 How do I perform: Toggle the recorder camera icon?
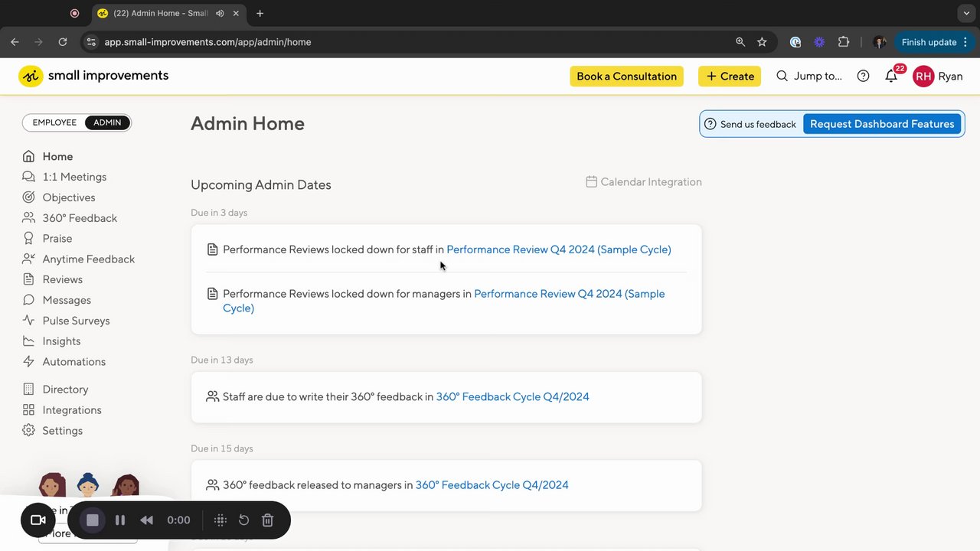click(x=38, y=520)
